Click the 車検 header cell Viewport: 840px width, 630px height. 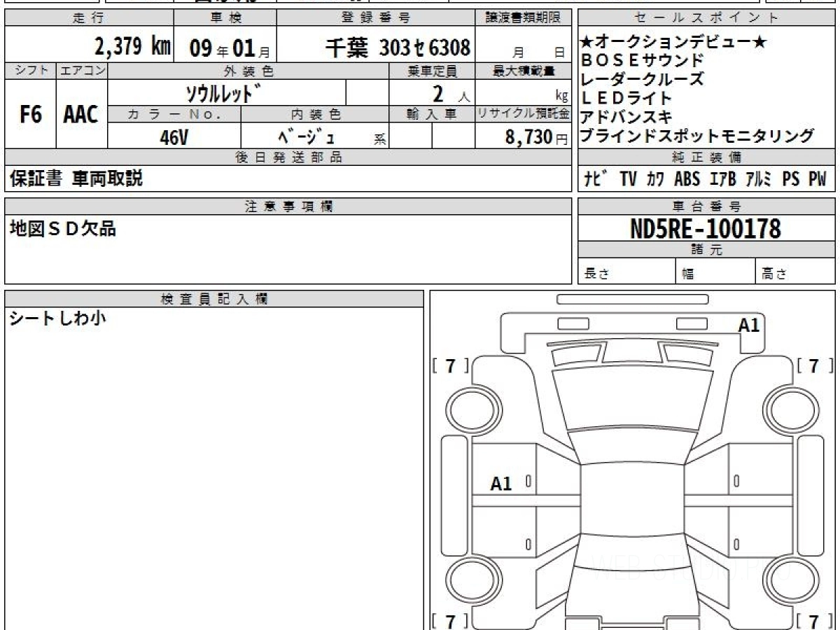tap(225, 18)
